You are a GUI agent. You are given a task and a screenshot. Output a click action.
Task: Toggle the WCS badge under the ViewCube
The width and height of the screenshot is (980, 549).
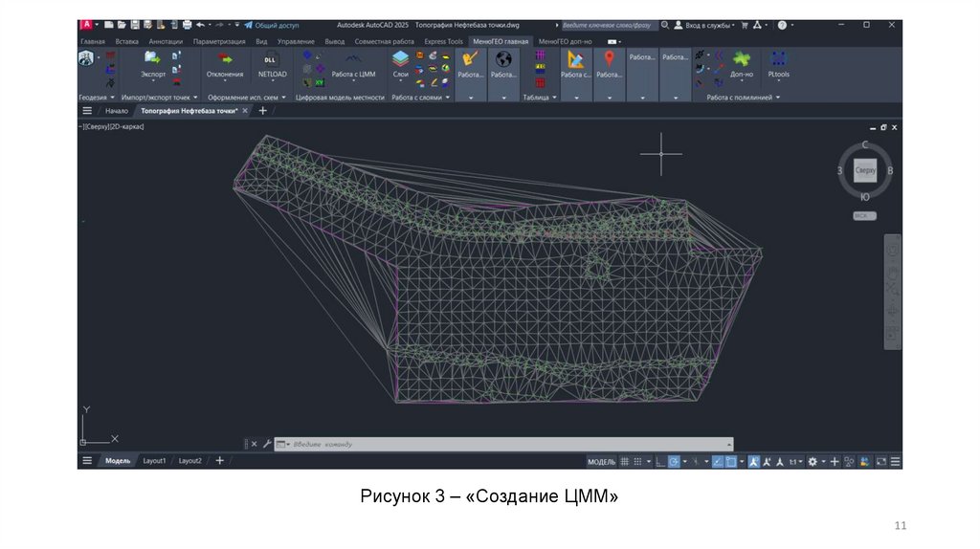point(864,215)
